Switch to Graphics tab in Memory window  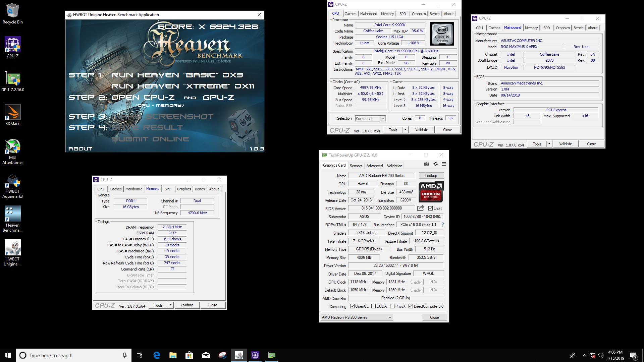[x=184, y=189]
